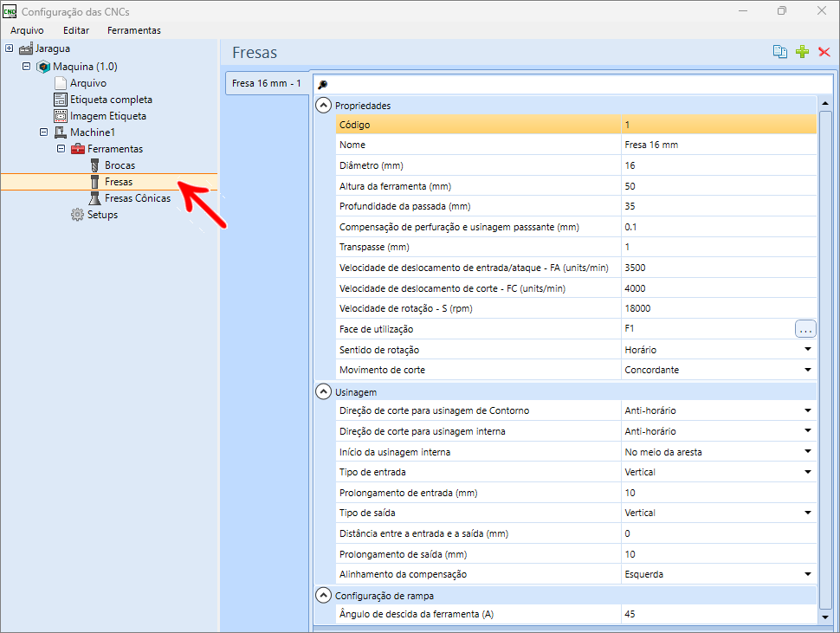The height and width of the screenshot is (633, 840).
Task: Click the Compensação de perfuração value 0.1
Action: (x=719, y=227)
